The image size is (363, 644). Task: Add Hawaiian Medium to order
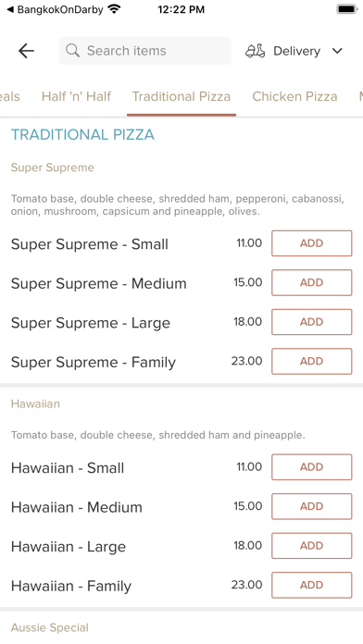312,506
